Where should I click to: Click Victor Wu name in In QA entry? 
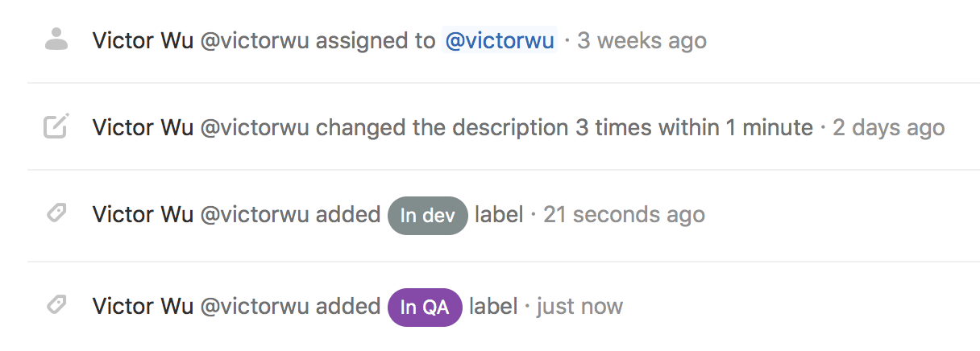[143, 306]
